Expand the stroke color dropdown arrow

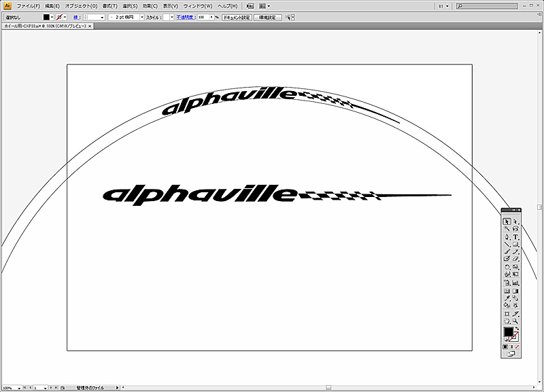[65, 18]
